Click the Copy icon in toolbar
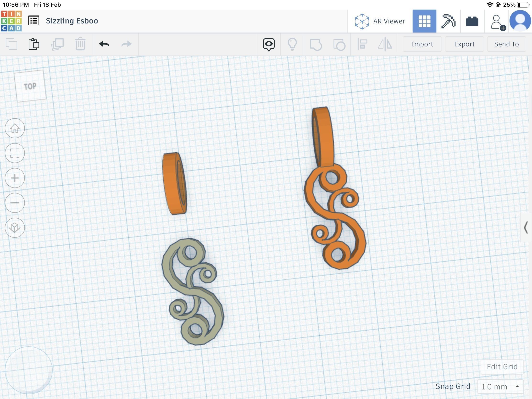 click(x=11, y=44)
